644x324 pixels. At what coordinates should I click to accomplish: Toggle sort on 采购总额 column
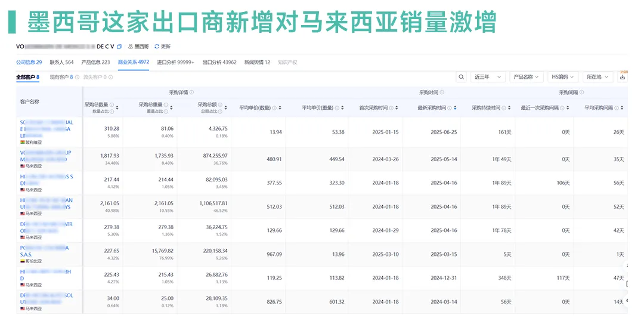tap(225, 107)
